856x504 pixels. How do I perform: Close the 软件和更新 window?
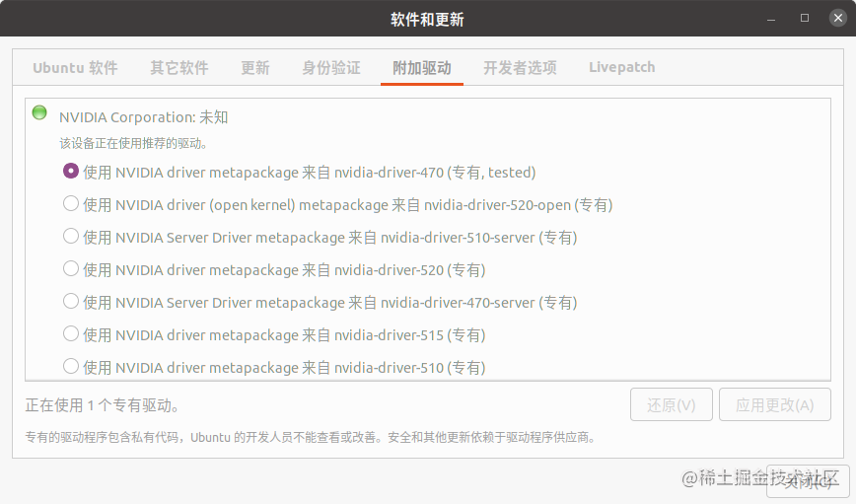pyautogui.click(x=838, y=18)
